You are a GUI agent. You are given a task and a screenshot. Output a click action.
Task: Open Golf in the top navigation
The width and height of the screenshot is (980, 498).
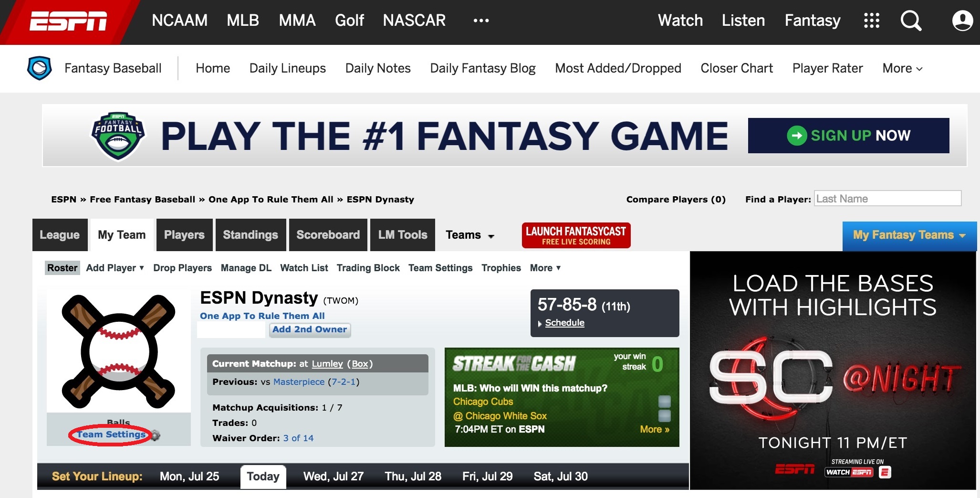coord(349,21)
